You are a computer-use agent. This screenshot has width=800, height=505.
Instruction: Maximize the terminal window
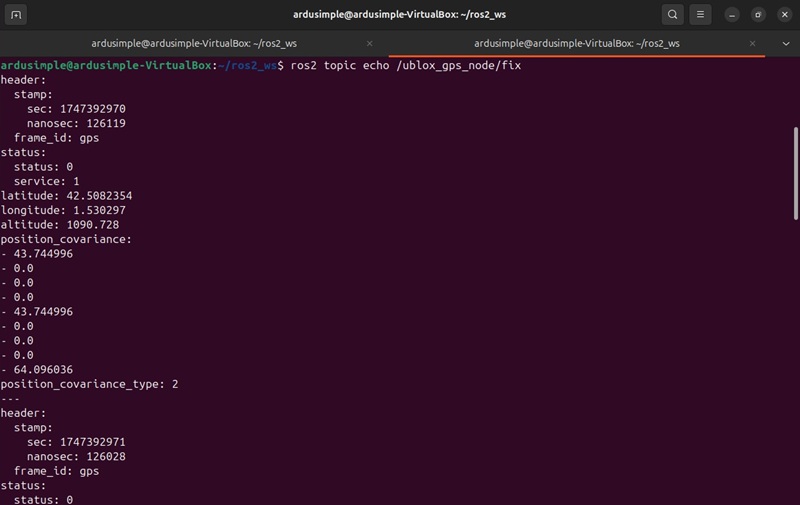(758, 15)
